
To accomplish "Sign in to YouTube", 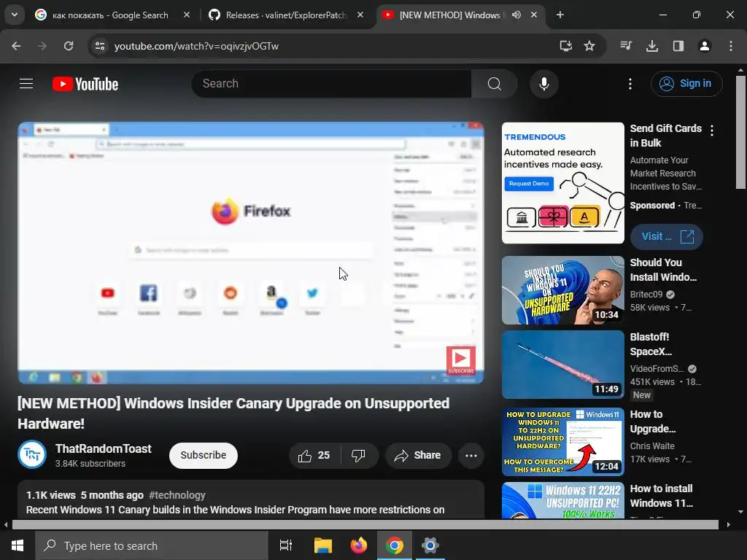I will (x=686, y=84).
